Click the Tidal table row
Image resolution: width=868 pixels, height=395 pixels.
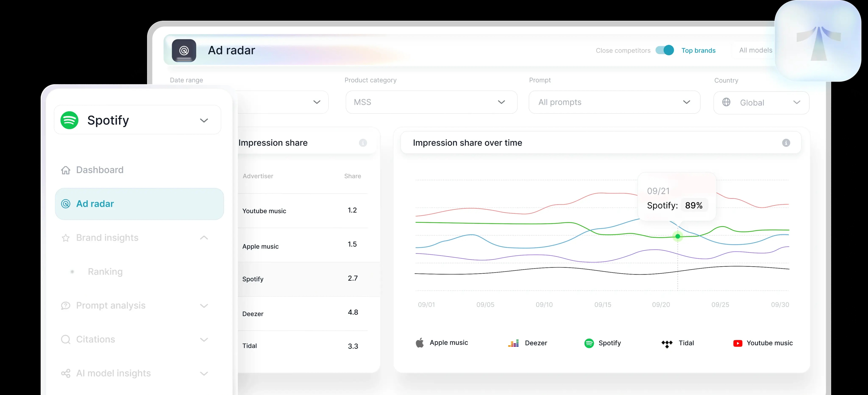[303, 346]
